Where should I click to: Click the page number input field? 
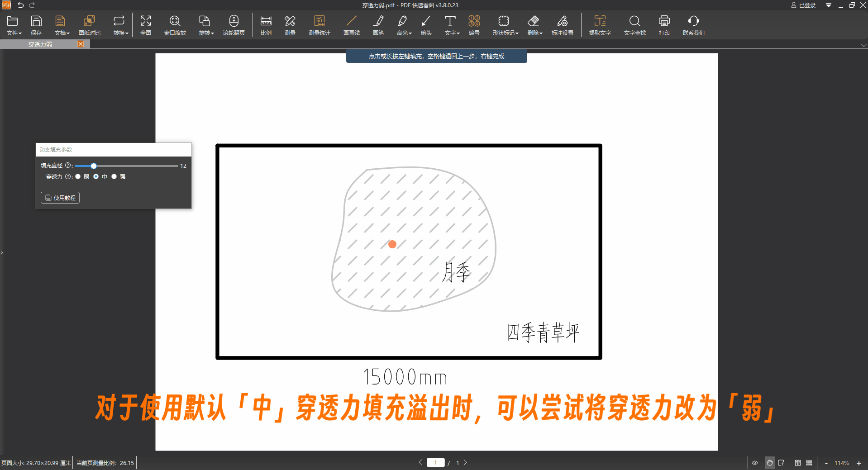(435, 462)
